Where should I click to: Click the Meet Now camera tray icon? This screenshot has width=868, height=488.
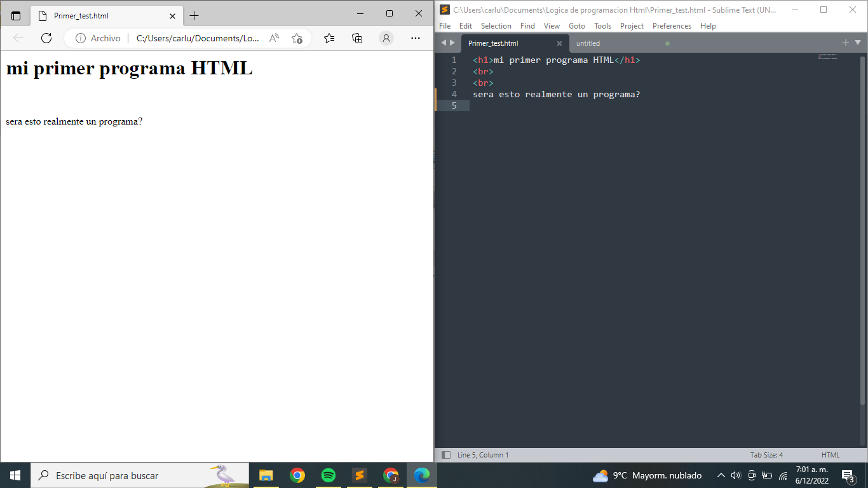point(752,475)
